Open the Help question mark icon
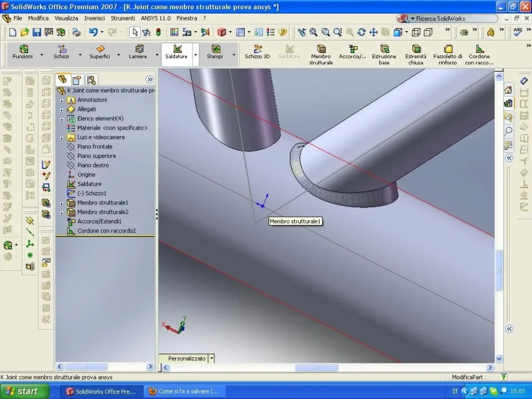532x399 pixels. pos(282,32)
